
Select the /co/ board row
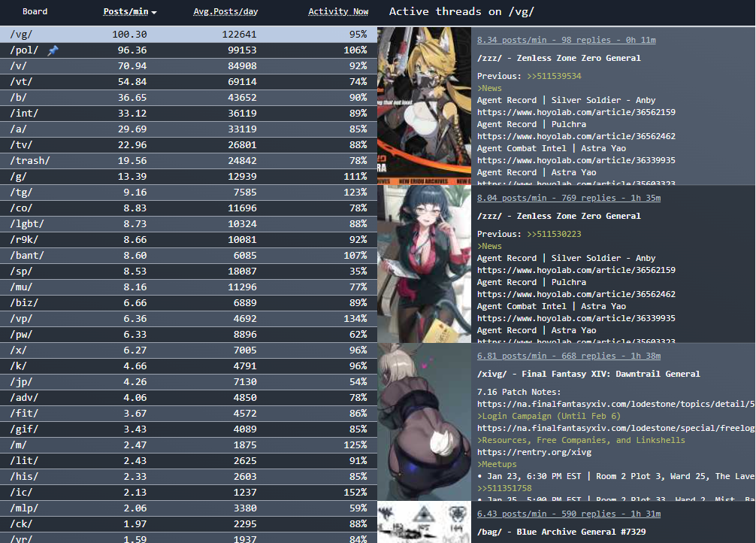[189, 208]
